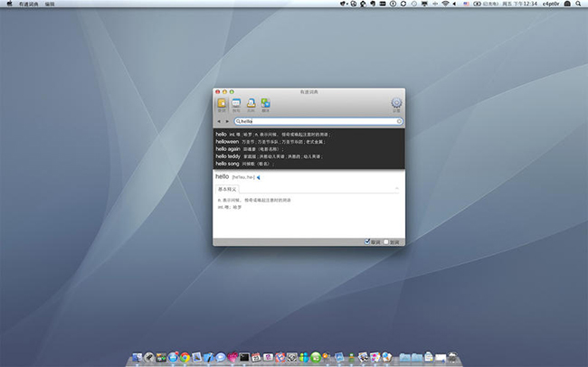Open the Messages chat bubble Dock icon

[221, 357]
